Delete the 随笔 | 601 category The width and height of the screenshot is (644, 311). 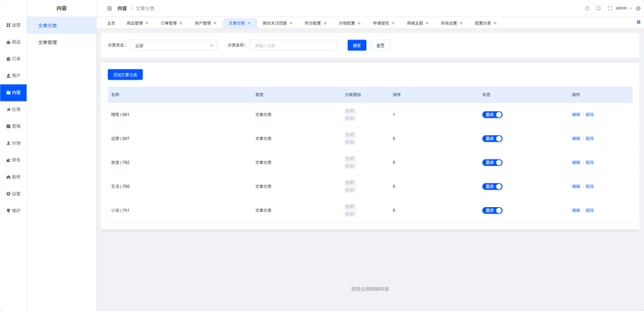coord(590,114)
